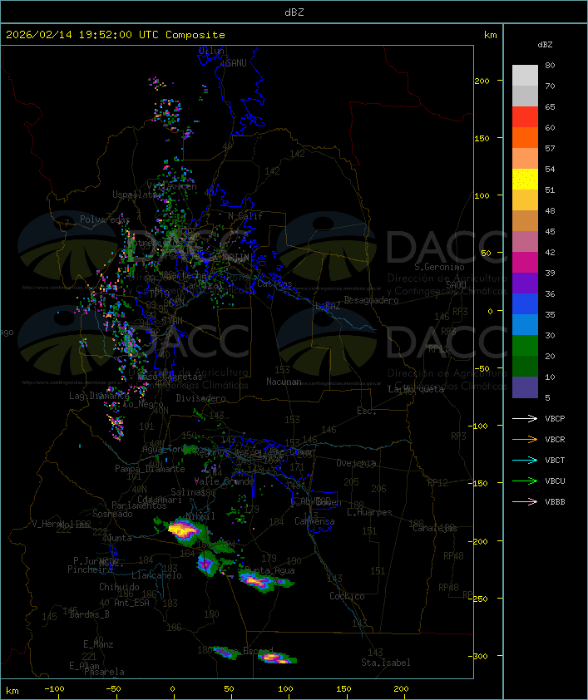The height and width of the screenshot is (700, 588).
Task: Click the Carmensa map label
Action: click(x=314, y=521)
